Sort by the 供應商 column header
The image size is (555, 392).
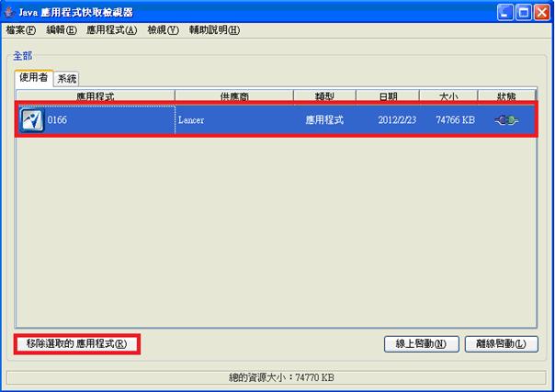click(x=233, y=96)
